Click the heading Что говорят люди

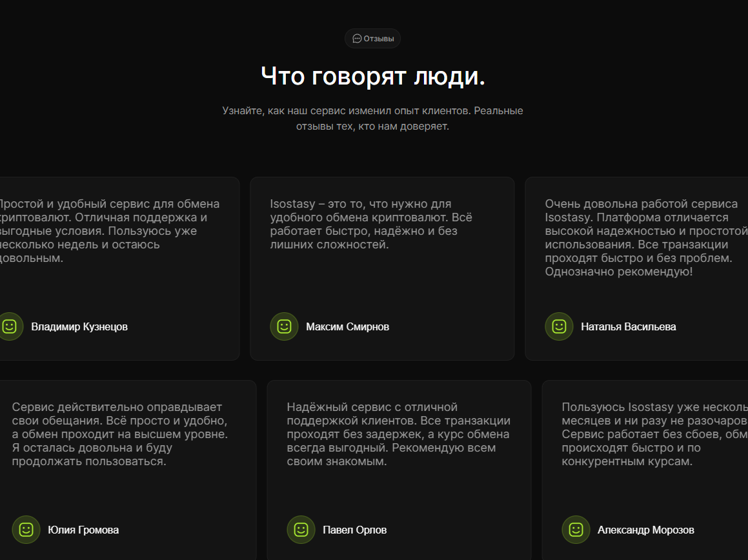click(x=373, y=76)
